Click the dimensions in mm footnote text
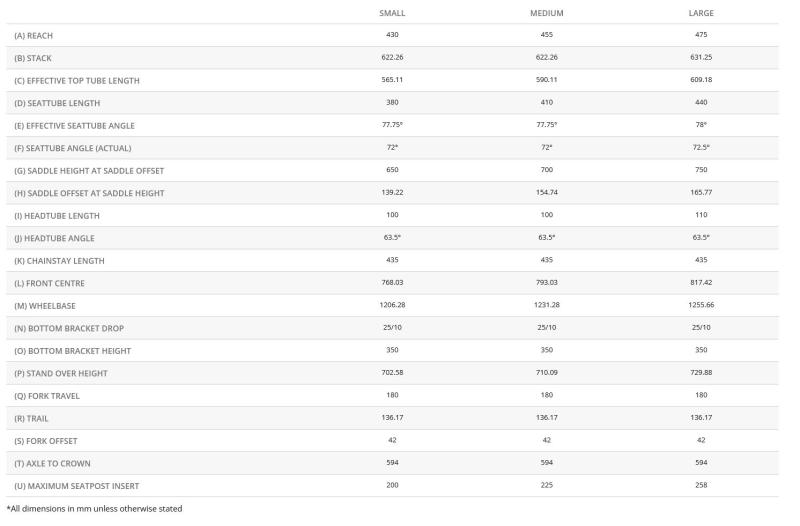800x526 pixels. coord(94,509)
